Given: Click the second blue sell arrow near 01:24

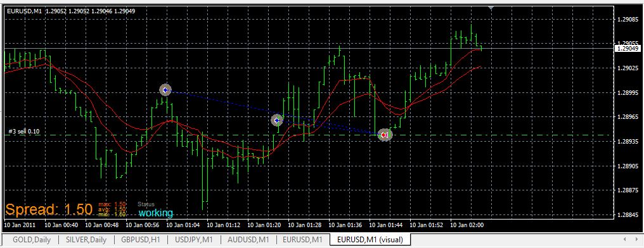Looking at the screenshot, I should tap(277, 120).
